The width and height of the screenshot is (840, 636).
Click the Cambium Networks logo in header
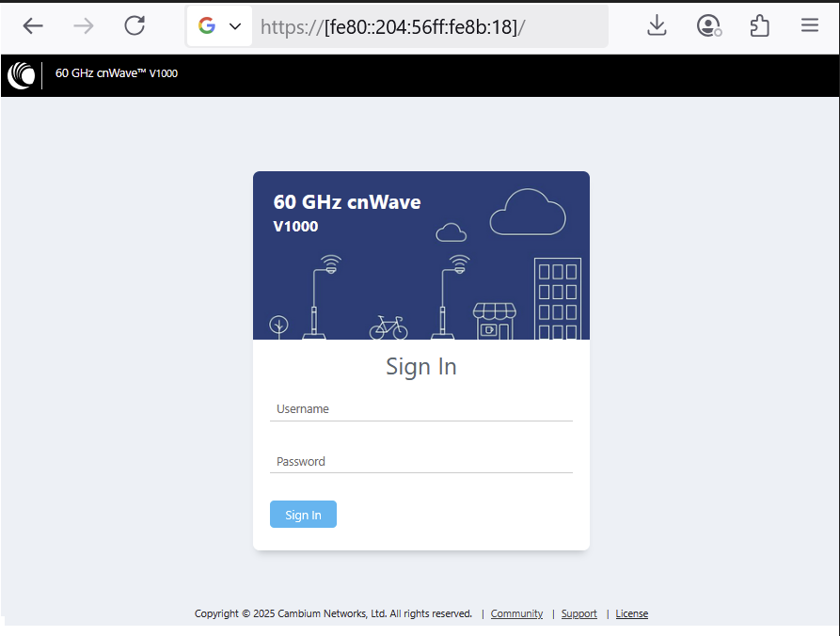21,75
